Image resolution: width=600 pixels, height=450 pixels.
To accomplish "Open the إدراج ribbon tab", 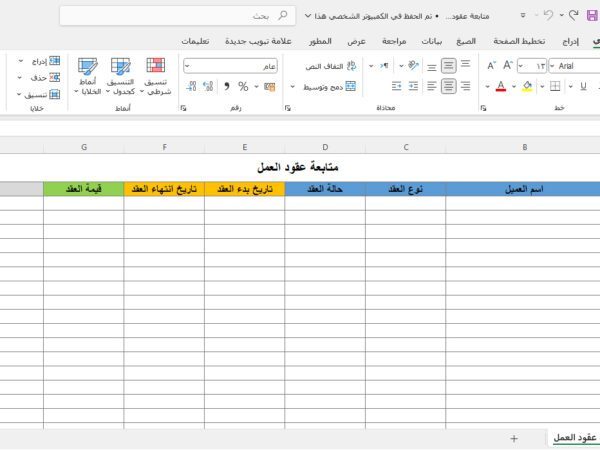I will click(x=570, y=41).
